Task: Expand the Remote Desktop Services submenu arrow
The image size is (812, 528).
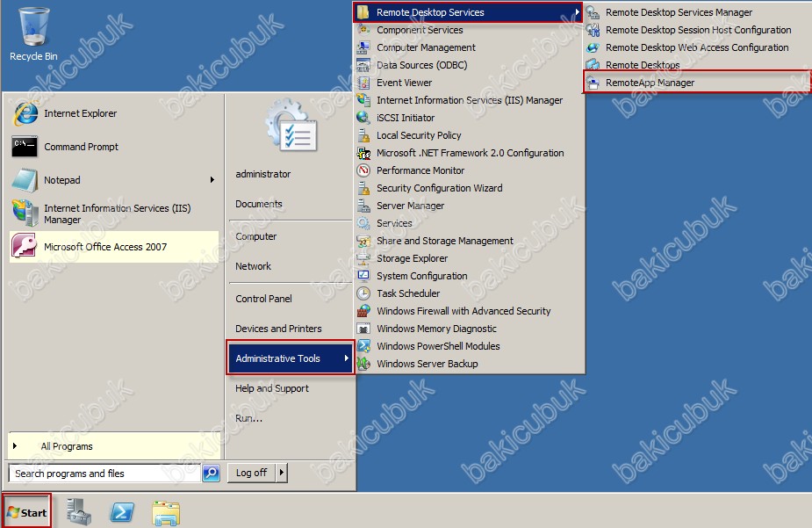Action: (x=577, y=12)
